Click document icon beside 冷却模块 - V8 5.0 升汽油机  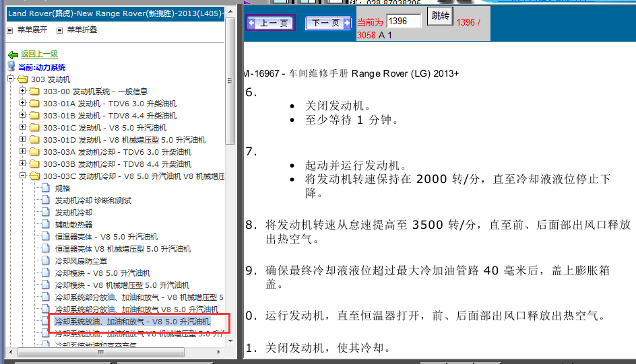pyautogui.click(x=46, y=273)
